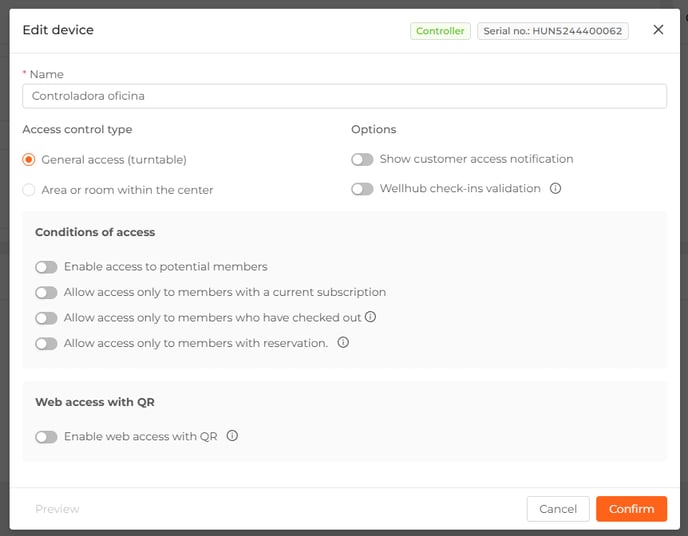Screen dimensions: 688x536
Task: Turn on access only with current subscription
Action: click(x=46, y=293)
